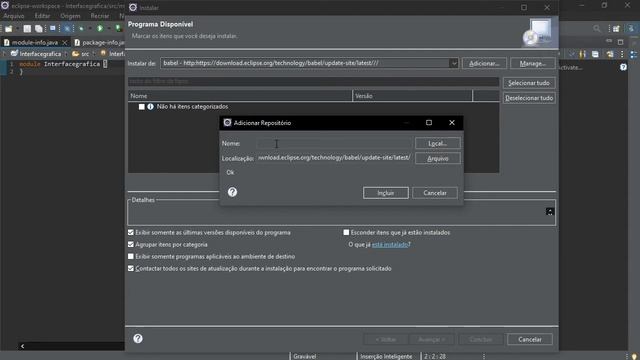Click the info icon beside Não há itens categorizados

(150, 107)
